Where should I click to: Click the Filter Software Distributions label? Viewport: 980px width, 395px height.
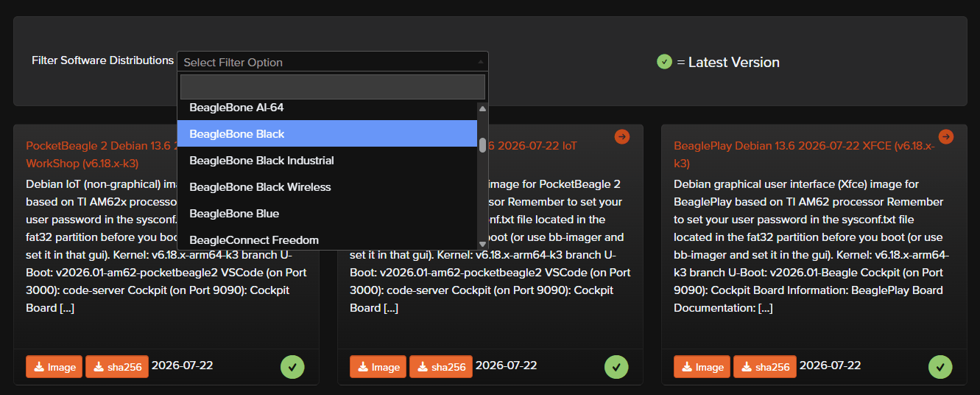102,60
